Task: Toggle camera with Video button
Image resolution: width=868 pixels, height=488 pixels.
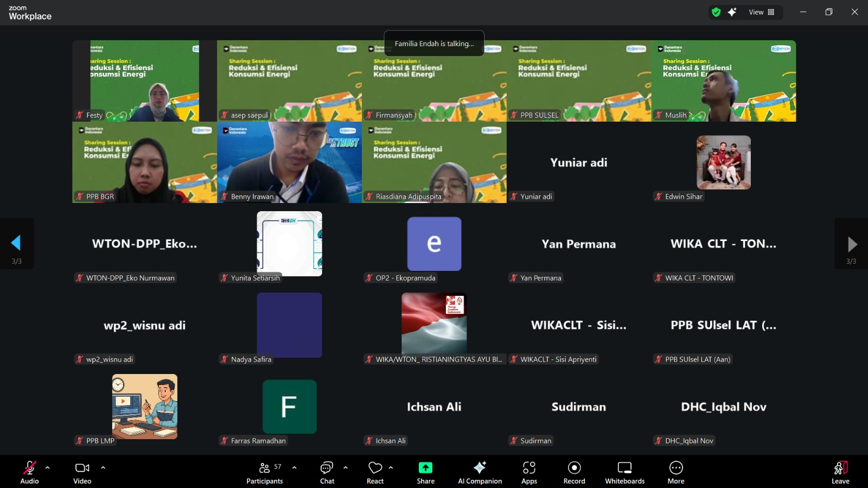Action: coord(82,472)
